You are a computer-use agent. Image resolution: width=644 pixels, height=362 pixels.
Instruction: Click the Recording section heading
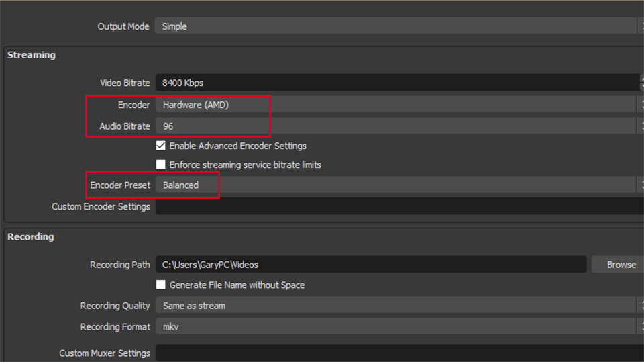[31, 237]
